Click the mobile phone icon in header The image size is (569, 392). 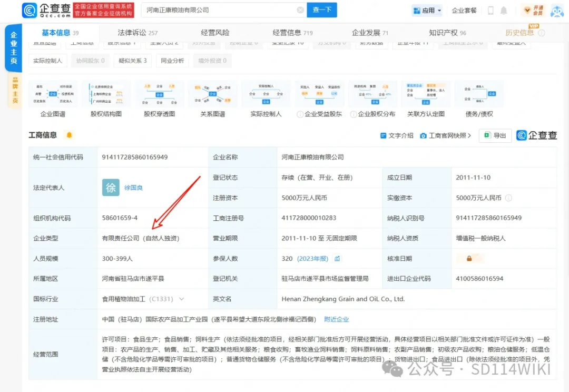(490, 11)
